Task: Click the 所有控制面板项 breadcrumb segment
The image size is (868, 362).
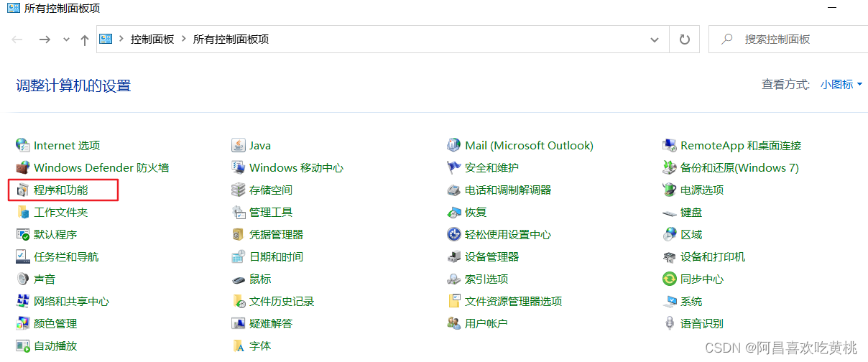Action: [x=231, y=40]
